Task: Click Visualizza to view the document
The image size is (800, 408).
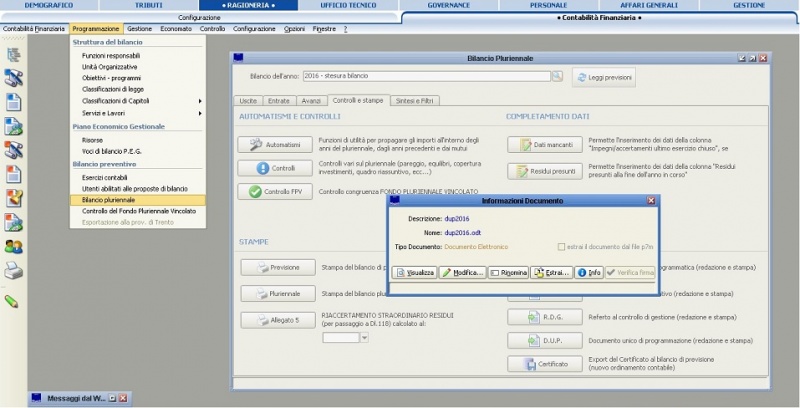Action: coord(414,272)
